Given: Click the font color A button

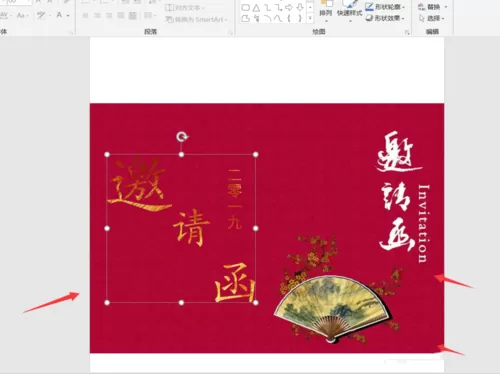Looking at the screenshot, I should pyautogui.click(x=59, y=15).
